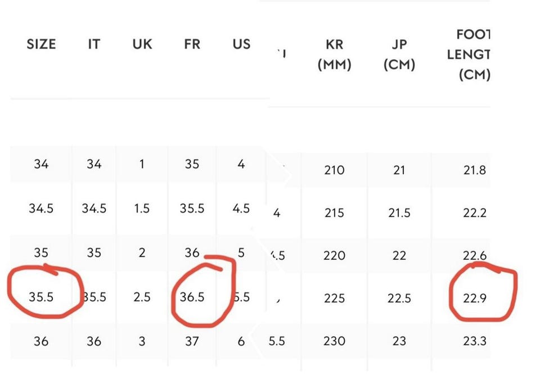Select the circled 36.5 FR cell

192,297
